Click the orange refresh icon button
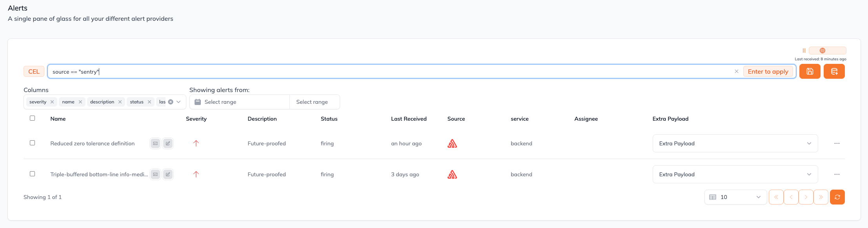868x228 pixels. point(837,197)
